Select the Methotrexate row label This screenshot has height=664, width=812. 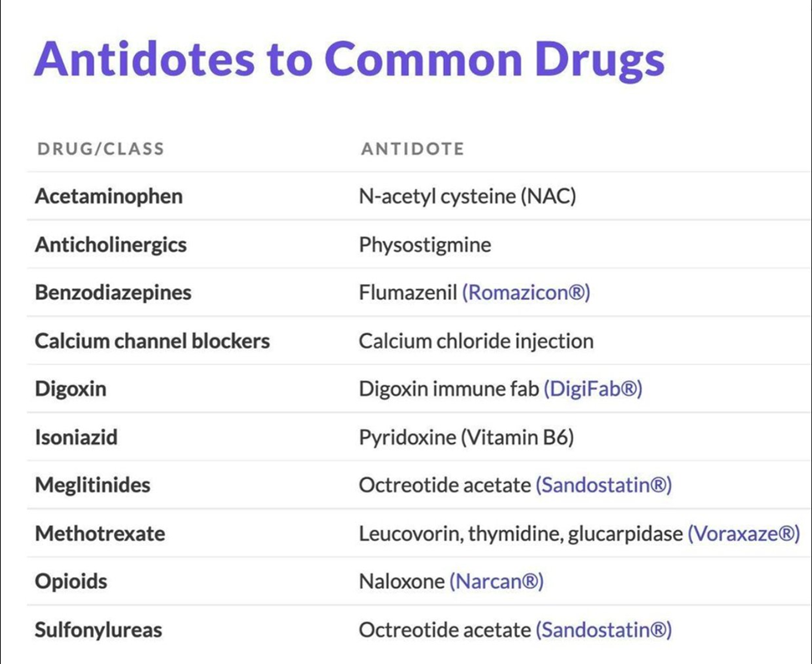click(x=100, y=533)
